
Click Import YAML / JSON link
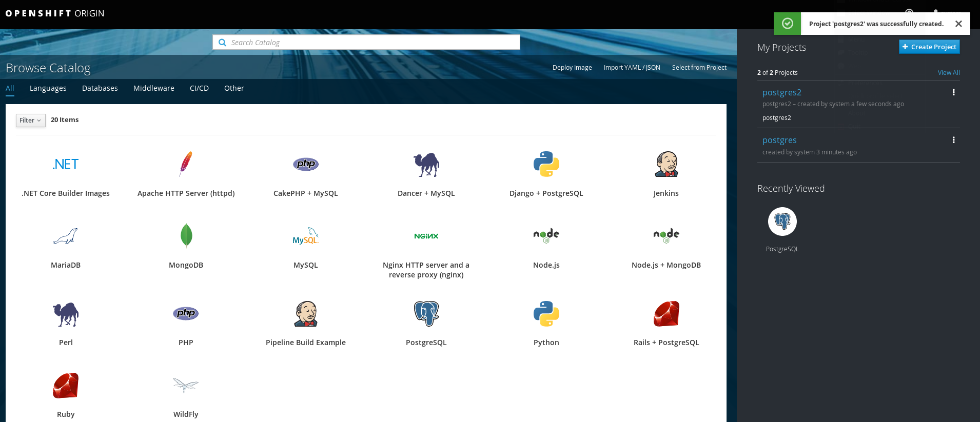coord(632,68)
